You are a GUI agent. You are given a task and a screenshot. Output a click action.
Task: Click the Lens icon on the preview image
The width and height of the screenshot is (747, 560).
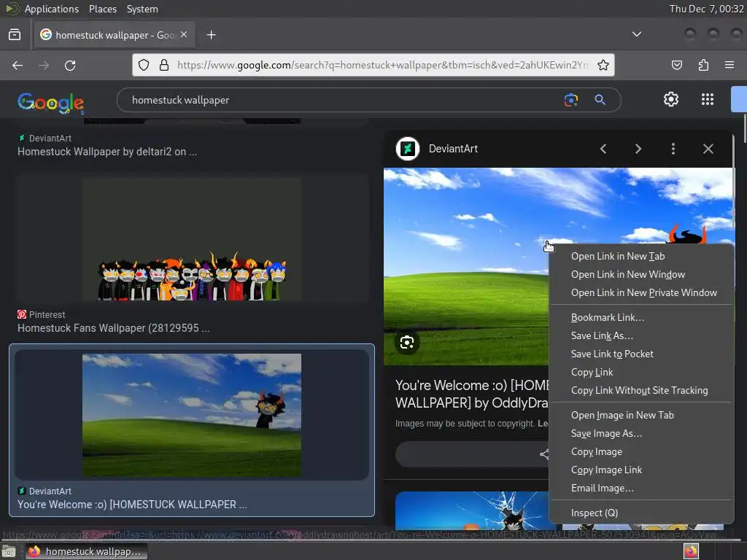[x=407, y=343]
